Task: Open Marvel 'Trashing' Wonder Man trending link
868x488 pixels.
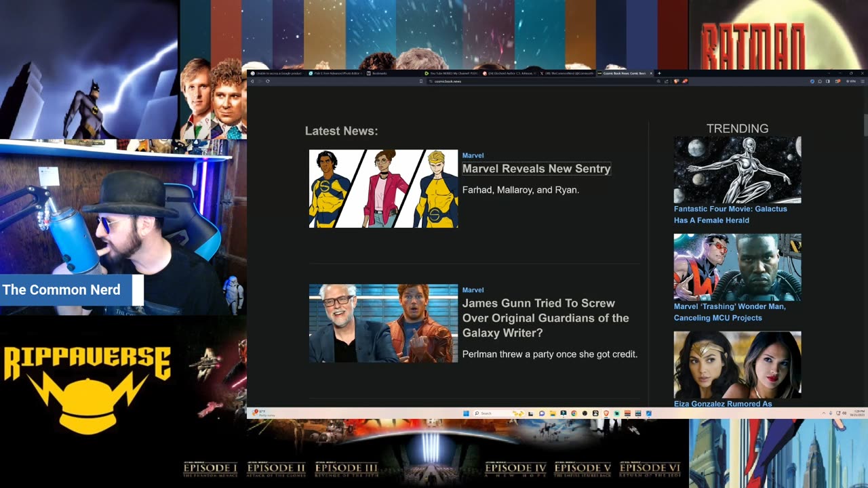Action: click(730, 312)
